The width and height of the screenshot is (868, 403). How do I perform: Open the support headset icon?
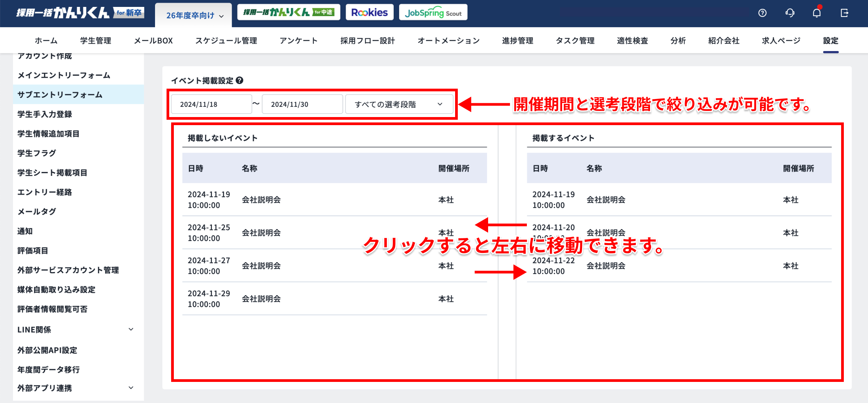click(790, 13)
